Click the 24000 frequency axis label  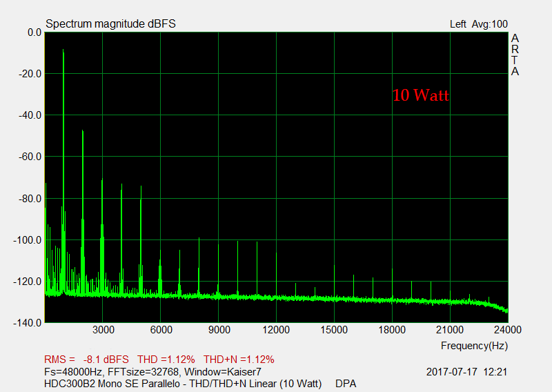[x=508, y=330]
